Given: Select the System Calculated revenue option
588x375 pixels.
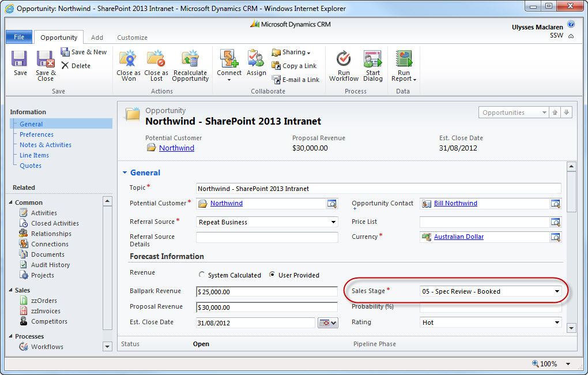Looking at the screenshot, I should click(202, 275).
